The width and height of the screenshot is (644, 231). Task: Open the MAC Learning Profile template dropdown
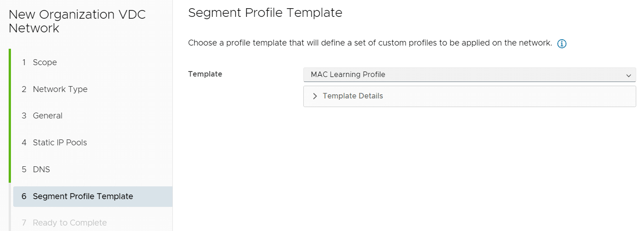tap(469, 75)
